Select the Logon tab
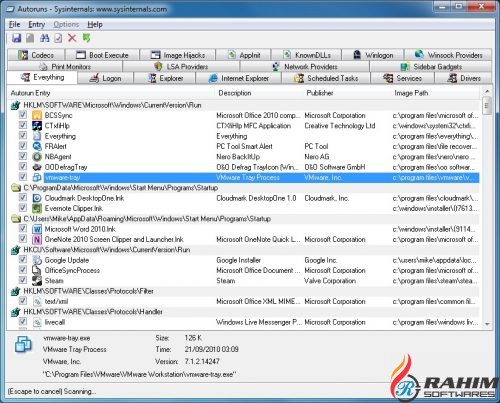This screenshot has width=500, height=403. [x=105, y=78]
